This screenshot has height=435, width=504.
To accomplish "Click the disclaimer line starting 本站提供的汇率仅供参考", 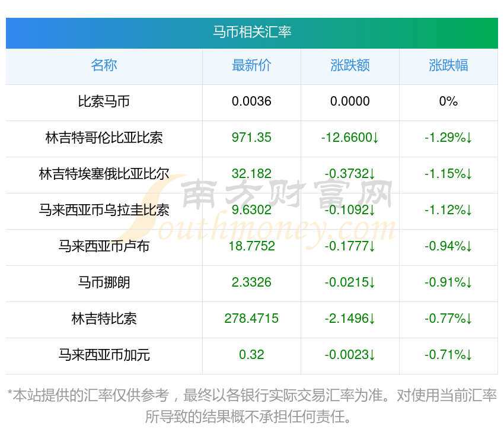I will (252, 395).
